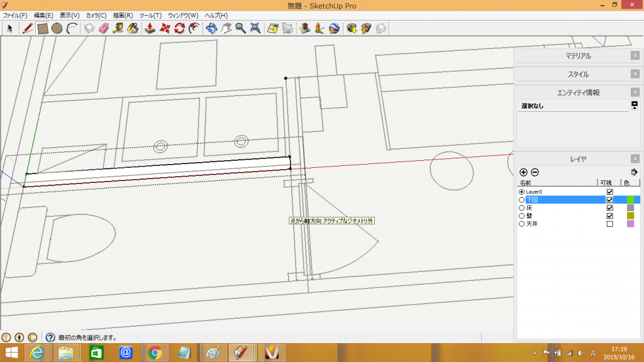This screenshot has width=644, height=362.
Task: Expand the entity info details toggle
Action: click(x=635, y=104)
